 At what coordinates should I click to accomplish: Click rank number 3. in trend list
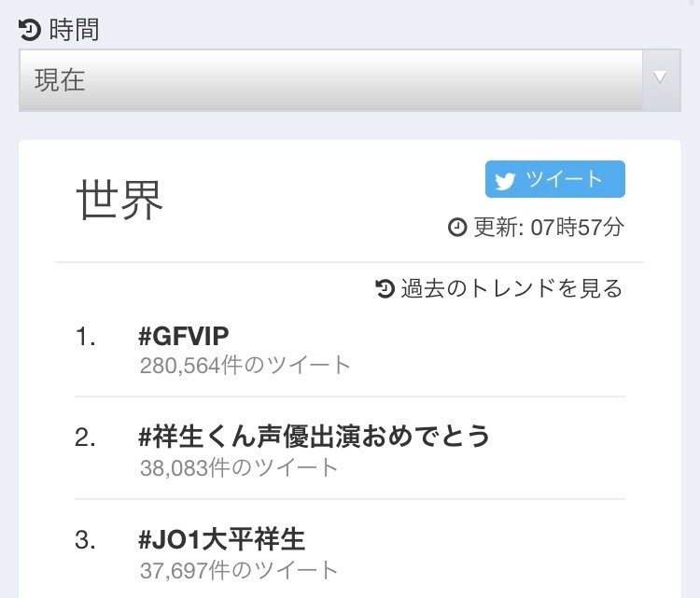(85, 540)
